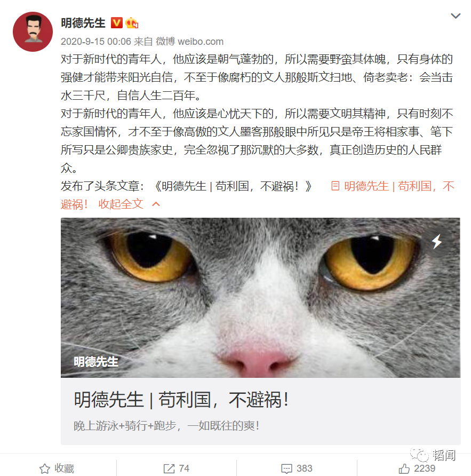
Task: Click the crown membership badge icon
Action: 132,23
